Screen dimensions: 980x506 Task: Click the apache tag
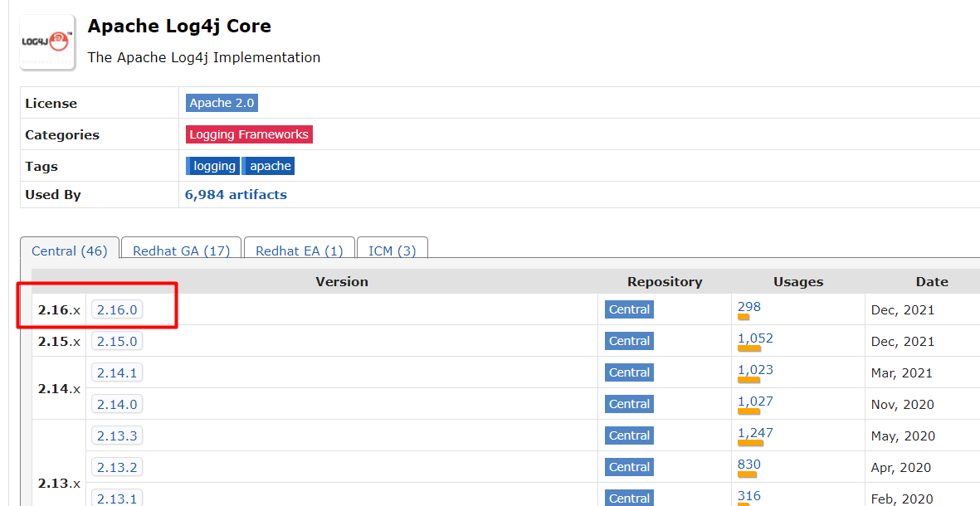269,166
